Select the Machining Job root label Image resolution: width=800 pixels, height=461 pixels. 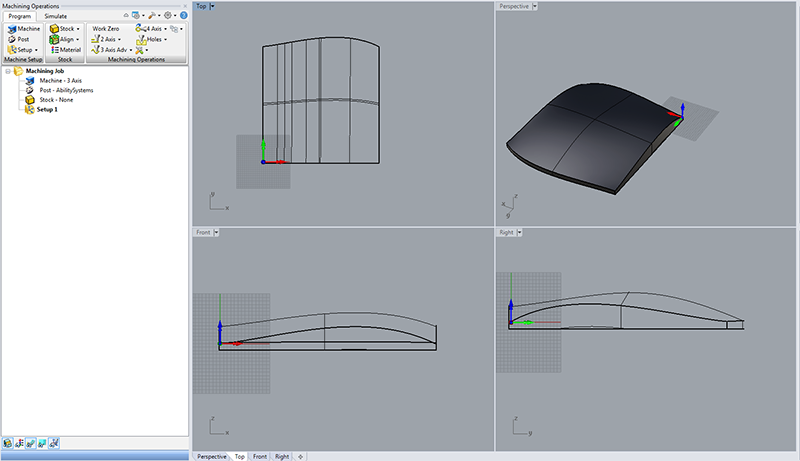[x=45, y=71]
